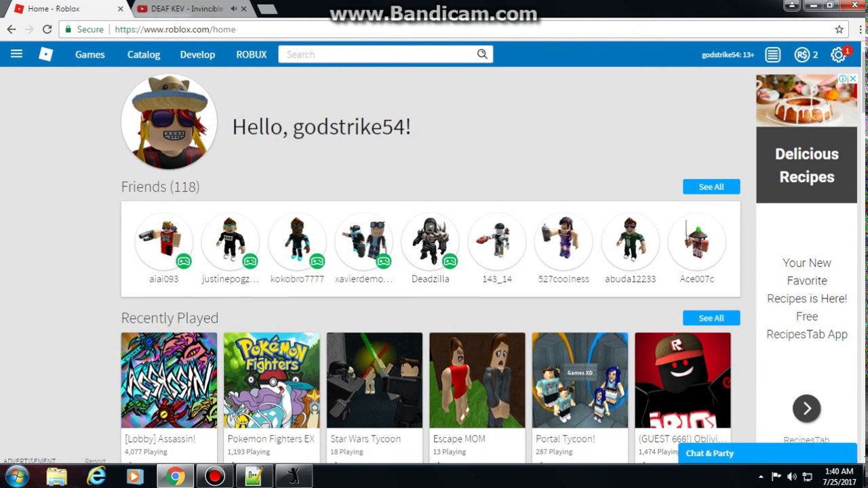The height and width of the screenshot is (488, 868).
Task: Open the hamburger navigation menu
Action: point(16,54)
